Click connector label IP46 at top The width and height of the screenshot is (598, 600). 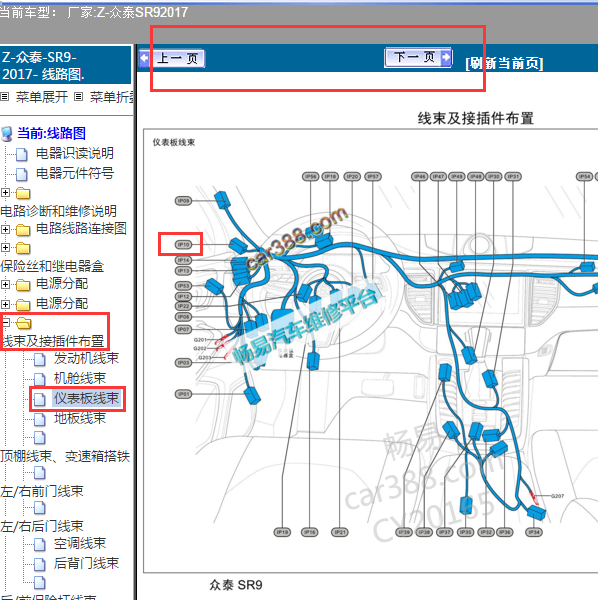click(x=419, y=176)
